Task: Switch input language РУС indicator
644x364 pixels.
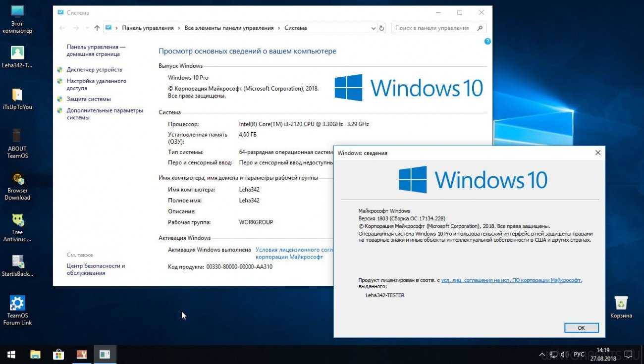Action: point(579,355)
